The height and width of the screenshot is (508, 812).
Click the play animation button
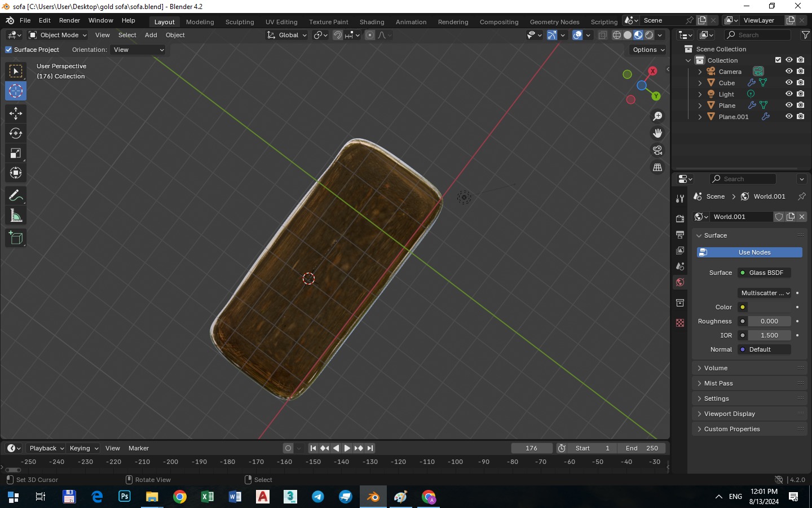(x=347, y=448)
